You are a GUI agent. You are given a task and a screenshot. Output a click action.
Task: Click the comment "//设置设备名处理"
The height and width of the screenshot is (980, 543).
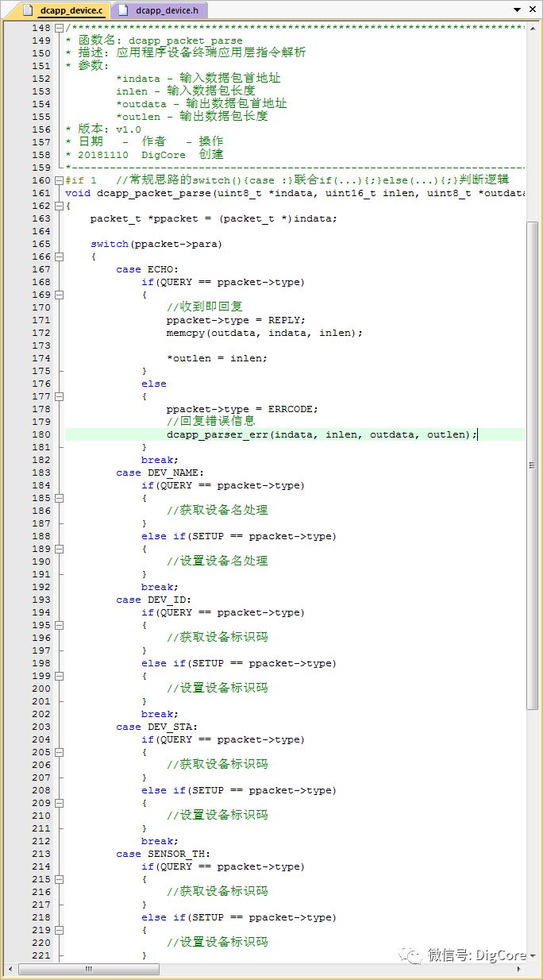tap(218, 561)
